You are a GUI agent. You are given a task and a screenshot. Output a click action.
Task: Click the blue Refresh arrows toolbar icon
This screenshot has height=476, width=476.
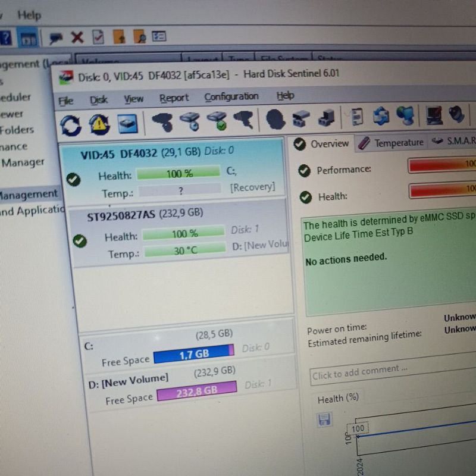tap(71, 126)
